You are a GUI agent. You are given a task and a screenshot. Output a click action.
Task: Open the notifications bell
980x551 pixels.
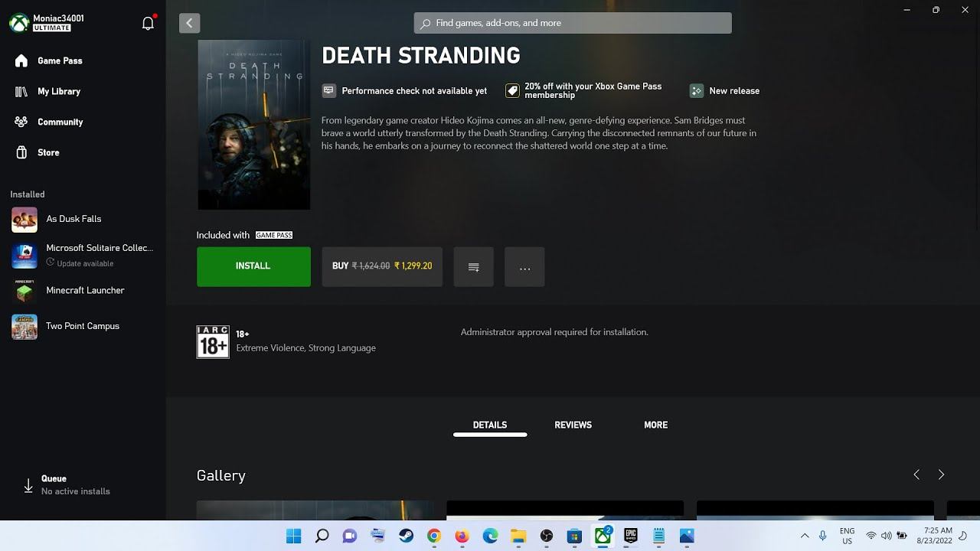(x=149, y=23)
